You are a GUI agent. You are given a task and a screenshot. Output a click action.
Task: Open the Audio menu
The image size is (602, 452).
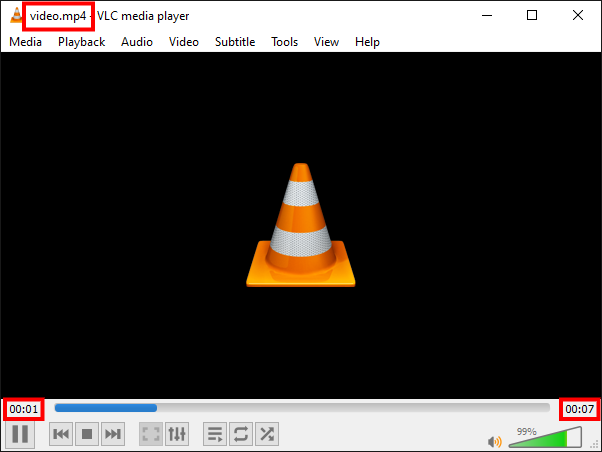(x=137, y=42)
